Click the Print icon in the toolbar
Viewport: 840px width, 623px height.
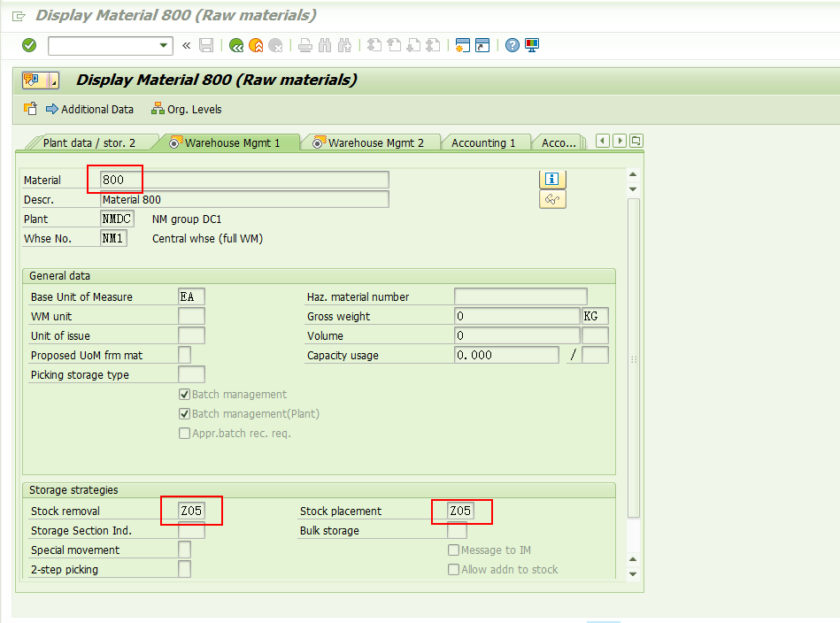click(304, 45)
